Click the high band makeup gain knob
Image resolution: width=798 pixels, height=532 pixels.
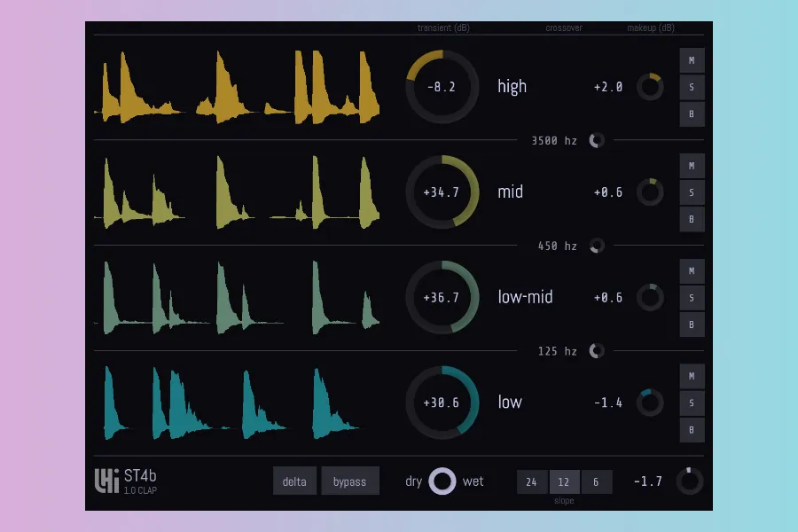click(650, 87)
